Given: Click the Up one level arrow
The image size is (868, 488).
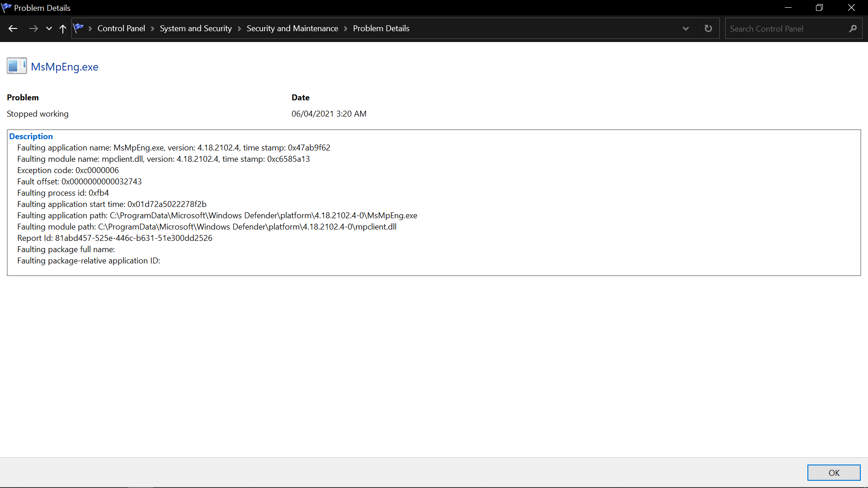Looking at the screenshot, I should (63, 28).
